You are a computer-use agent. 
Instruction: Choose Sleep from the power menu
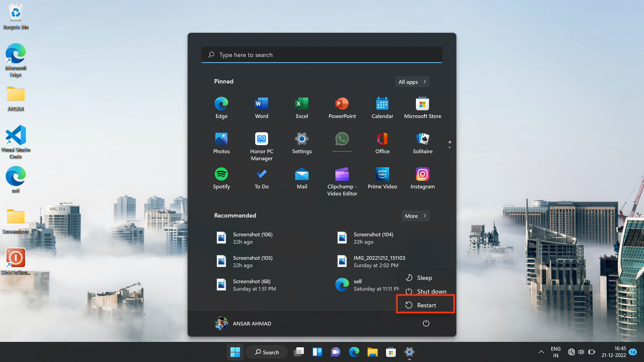[424, 278]
